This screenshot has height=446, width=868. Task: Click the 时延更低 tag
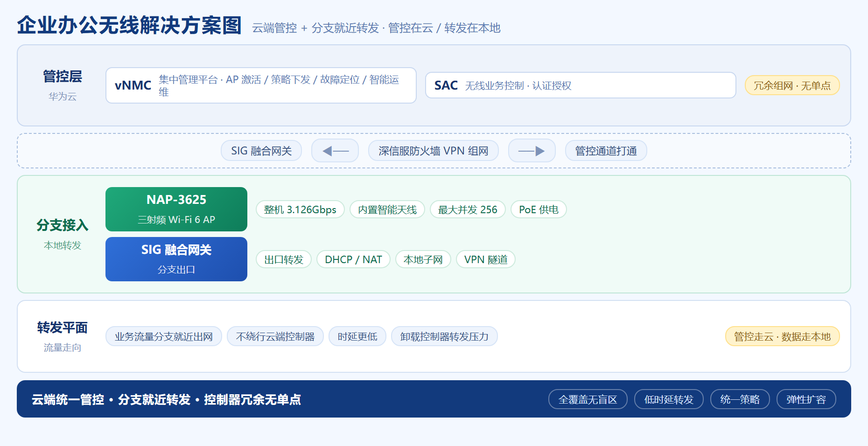tap(357, 336)
